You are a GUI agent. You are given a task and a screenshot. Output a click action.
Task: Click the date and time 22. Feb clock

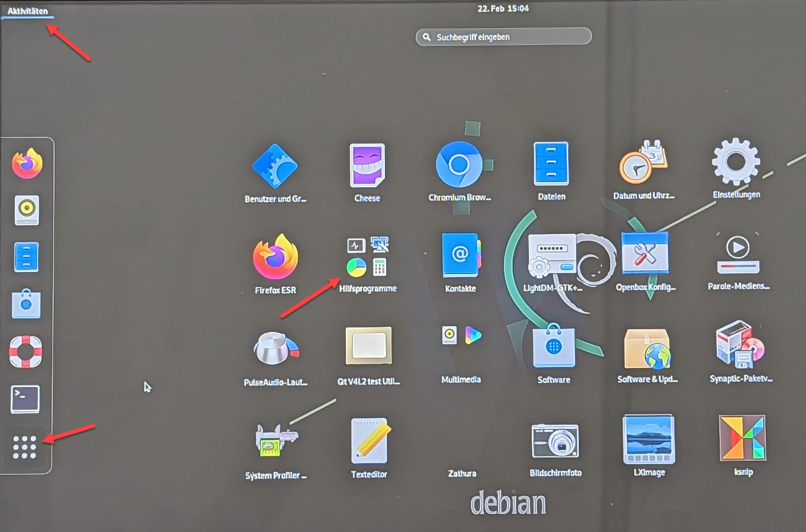[503, 8]
